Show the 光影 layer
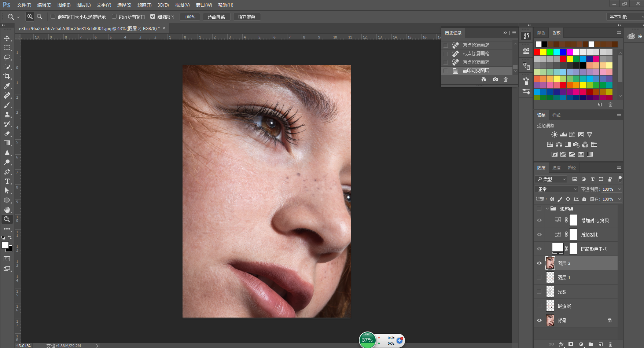The height and width of the screenshot is (348, 644). point(539,292)
